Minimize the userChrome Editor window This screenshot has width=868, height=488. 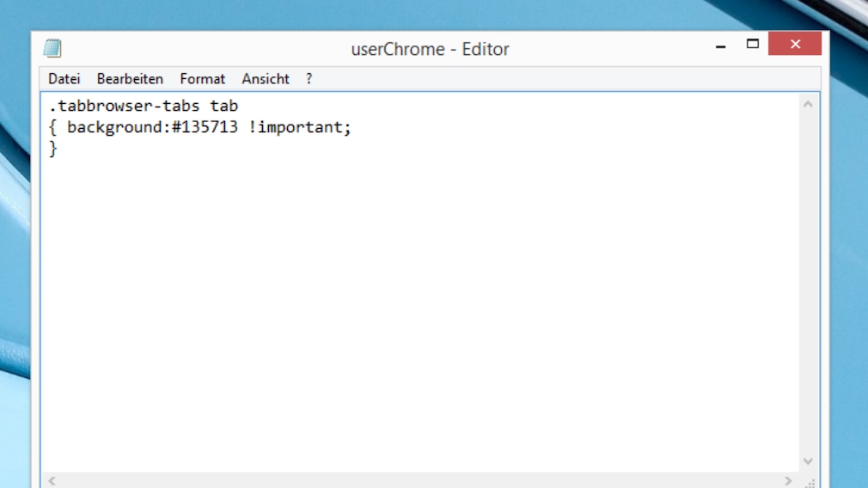(720, 46)
